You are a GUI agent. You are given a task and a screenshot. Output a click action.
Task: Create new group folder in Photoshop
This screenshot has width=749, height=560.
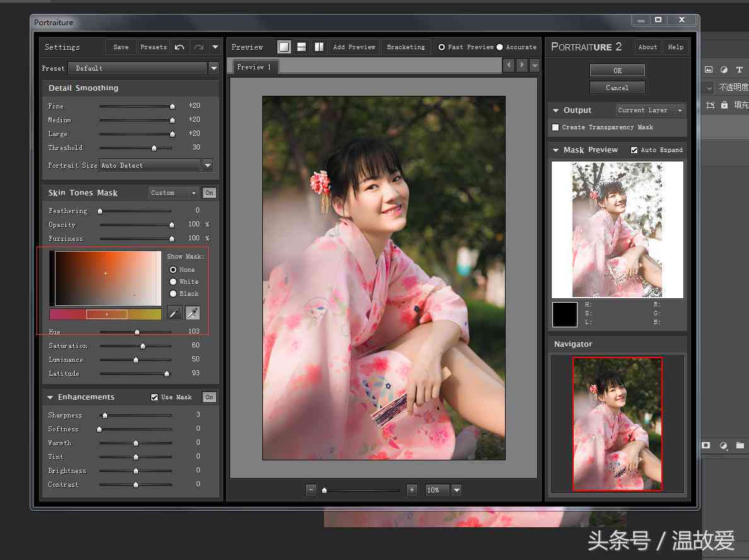pos(740,445)
